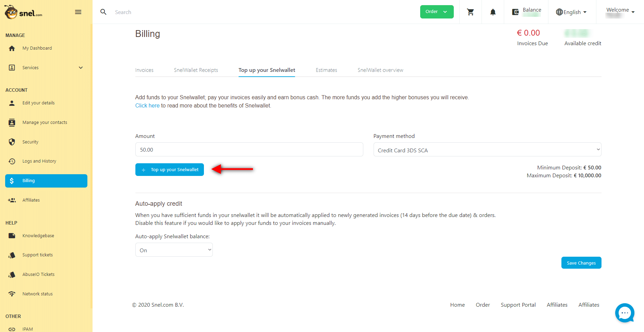Viewport: 644px width, 332px height.
Task: Open the notifications bell icon
Action: (x=493, y=12)
